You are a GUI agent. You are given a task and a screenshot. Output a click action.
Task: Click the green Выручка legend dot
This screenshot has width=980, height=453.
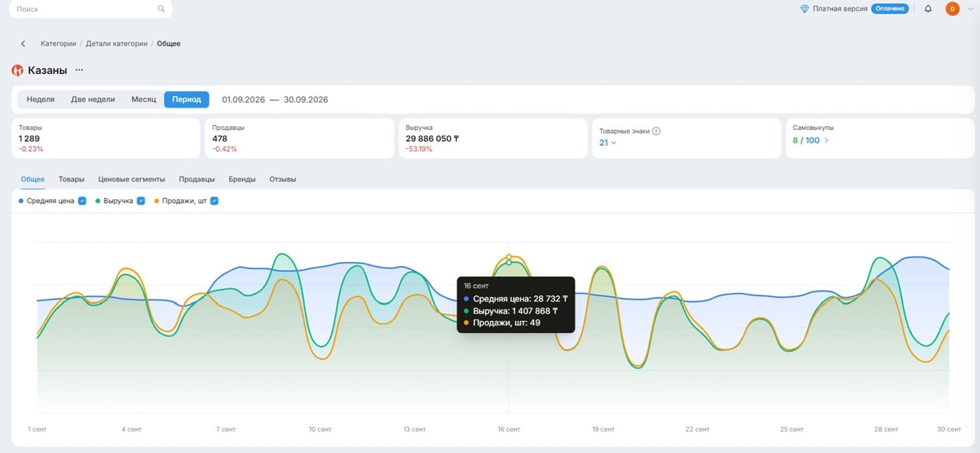(x=98, y=201)
